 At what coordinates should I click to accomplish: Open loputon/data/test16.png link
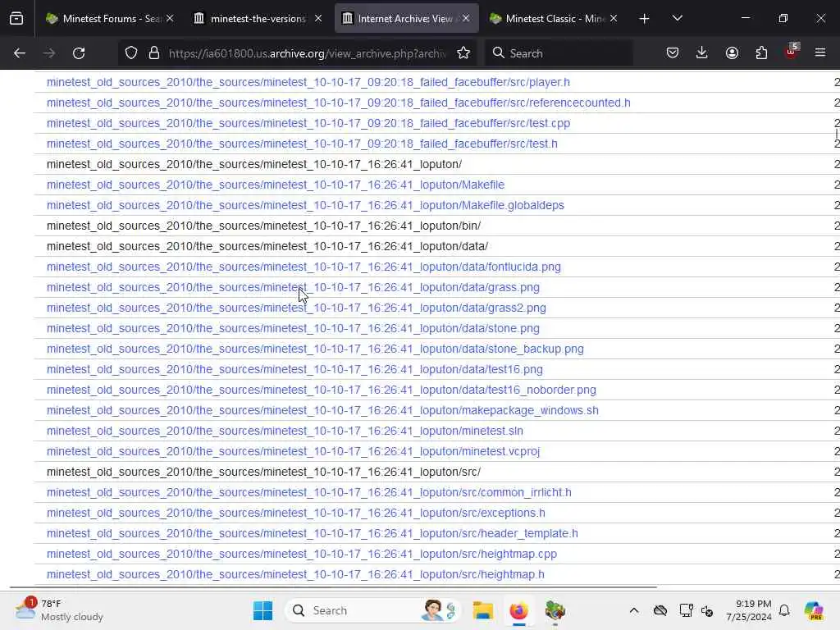coord(294,370)
